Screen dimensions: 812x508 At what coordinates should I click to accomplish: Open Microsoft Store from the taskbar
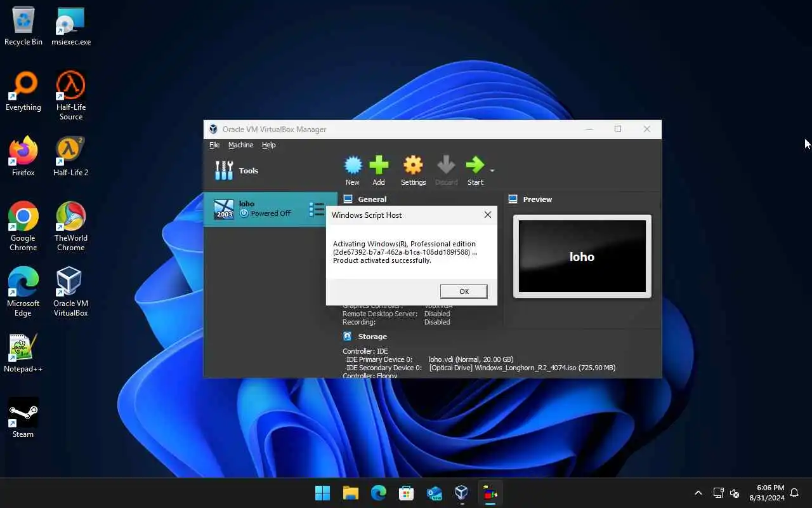point(406,493)
